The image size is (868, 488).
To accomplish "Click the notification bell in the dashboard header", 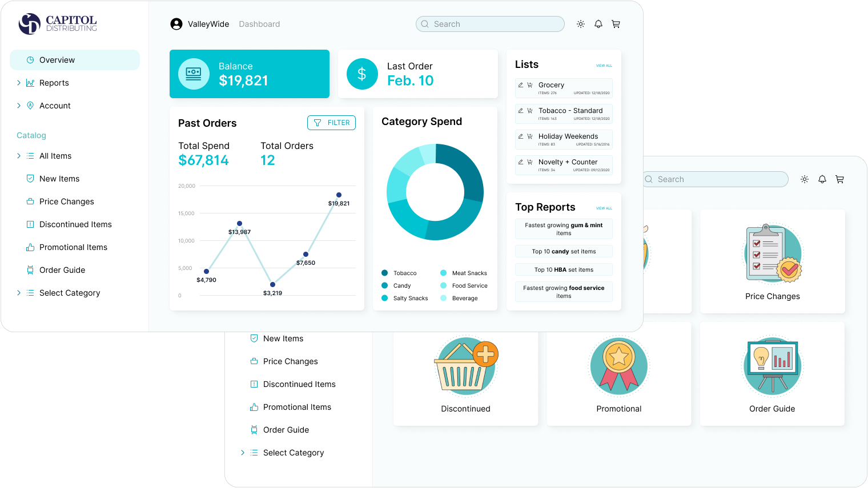I will (x=598, y=24).
